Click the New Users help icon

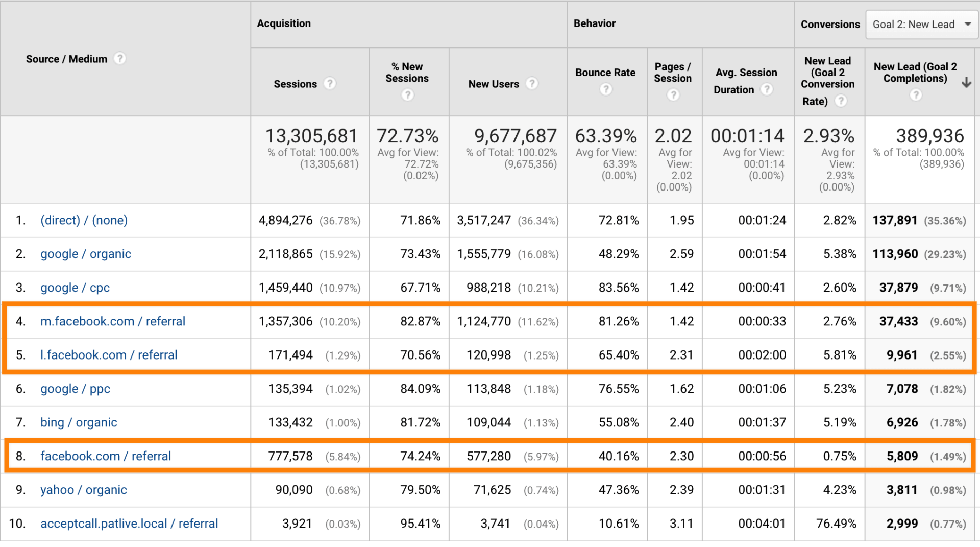point(532,83)
